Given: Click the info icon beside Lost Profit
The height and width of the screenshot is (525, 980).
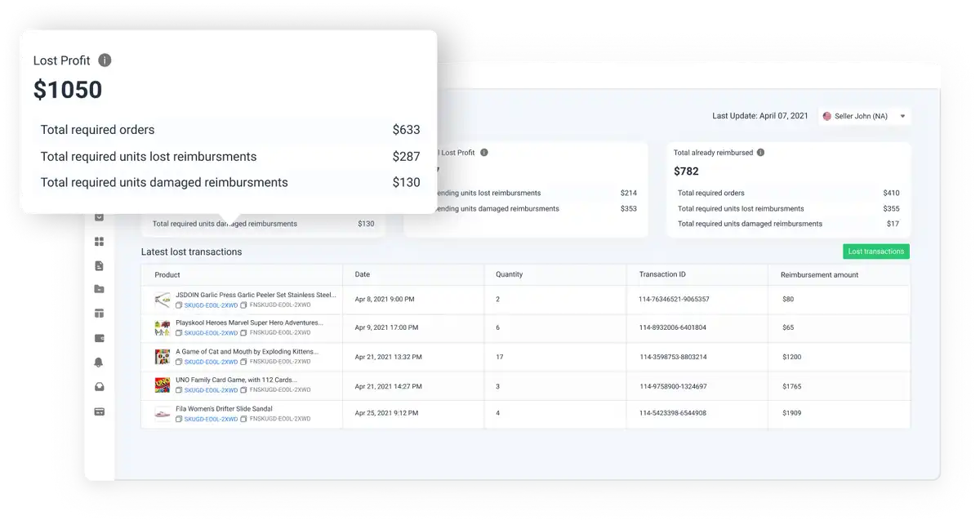Looking at the screenshot, I should pos(105,60).
